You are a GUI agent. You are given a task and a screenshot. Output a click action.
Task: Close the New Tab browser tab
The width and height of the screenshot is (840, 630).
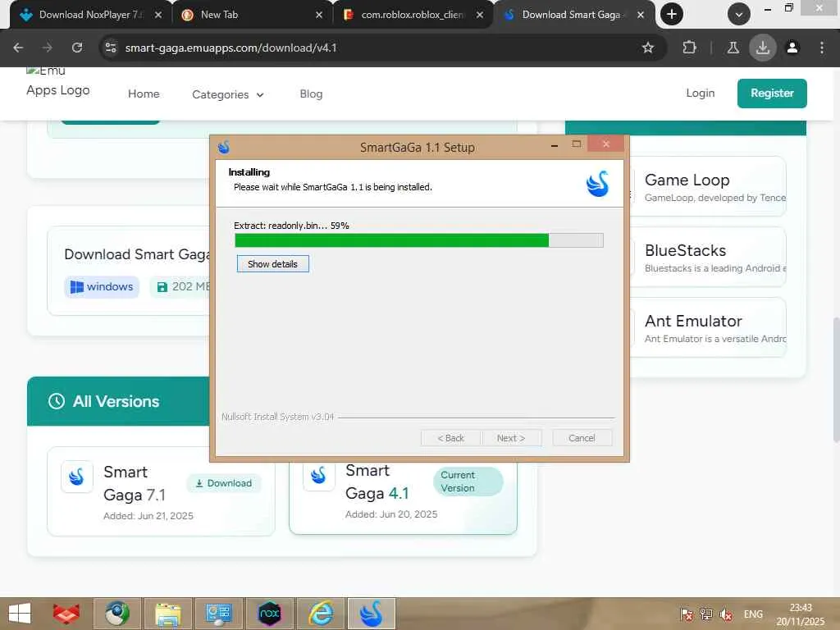coord(319,15)
